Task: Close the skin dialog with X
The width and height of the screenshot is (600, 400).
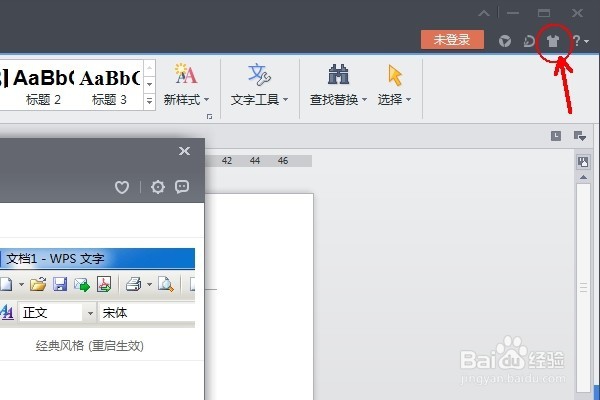Action: tap(184, 151)
